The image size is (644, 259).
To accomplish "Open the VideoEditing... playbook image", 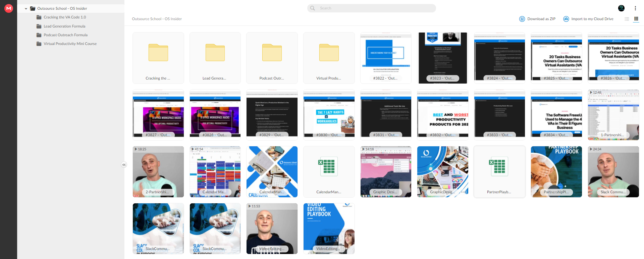I will [329, 228].
